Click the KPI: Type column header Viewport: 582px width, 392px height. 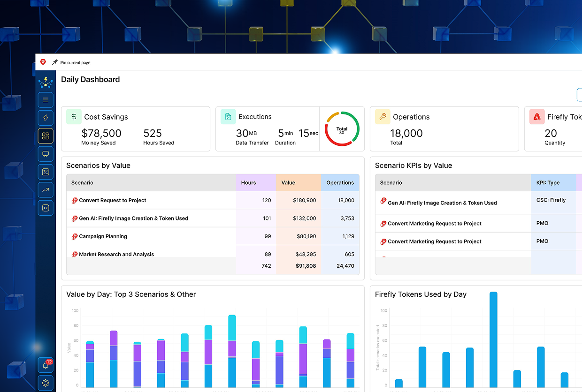point(548,183)
